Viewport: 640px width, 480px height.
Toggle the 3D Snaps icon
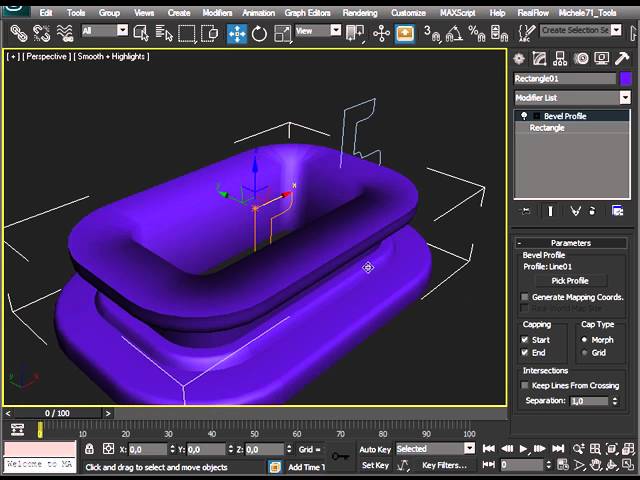coord(432,33)
